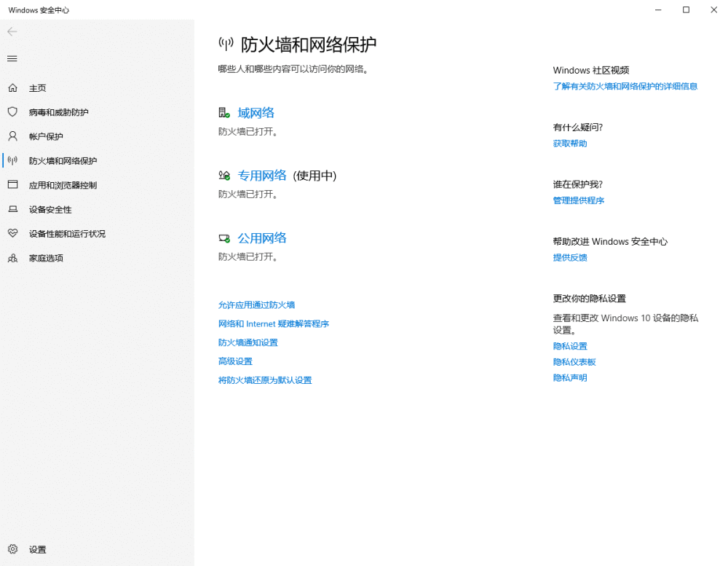Click the 防火墙和网络保护 page heading
Image resolution: width=728 pixels, height=566 pixels.
308,44
